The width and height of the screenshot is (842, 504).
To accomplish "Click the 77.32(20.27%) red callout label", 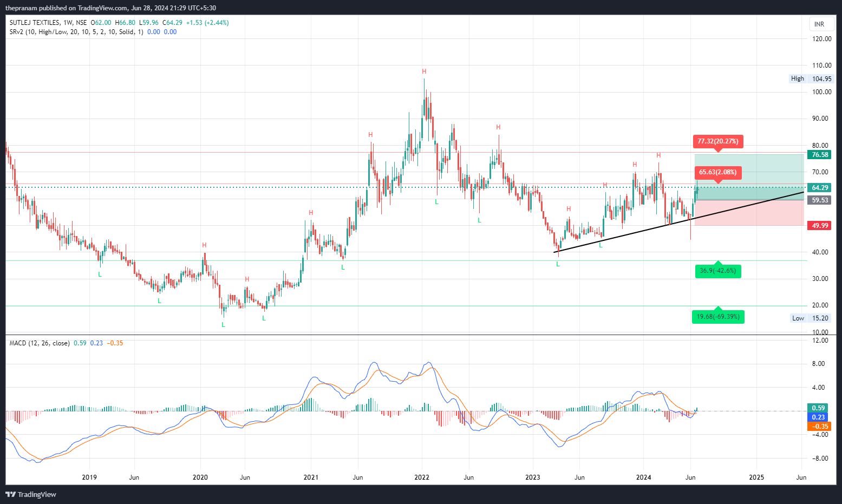I will [718, 141].
